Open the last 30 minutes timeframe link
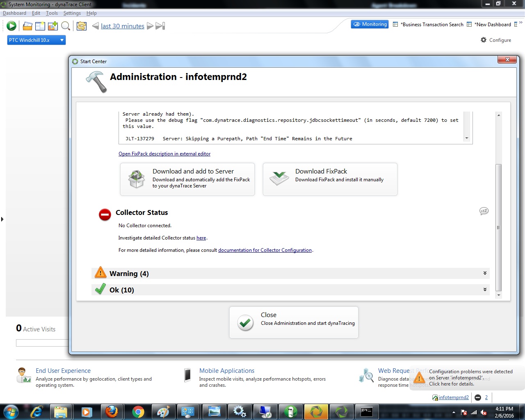Screen dimensions: 525x420 [123, 26]
